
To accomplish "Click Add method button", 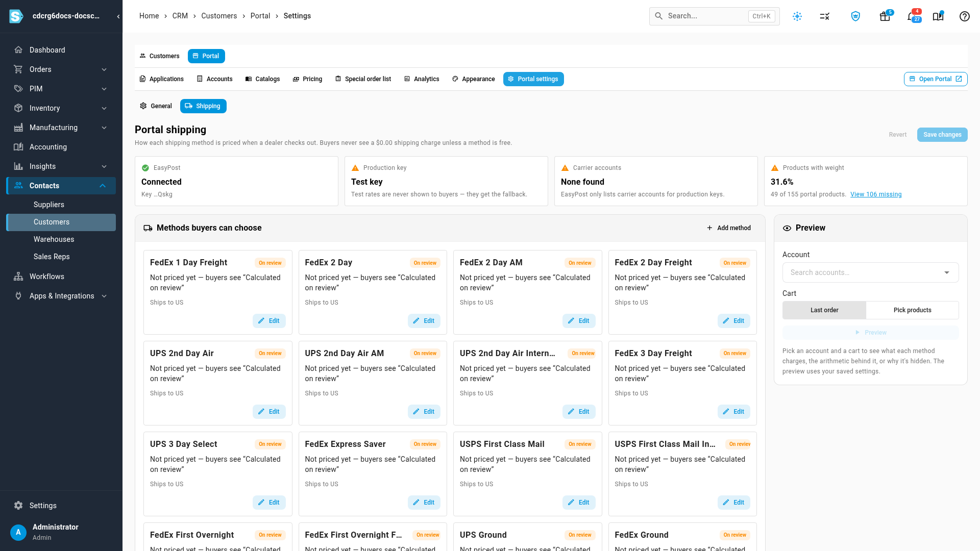I will (728, 228).
